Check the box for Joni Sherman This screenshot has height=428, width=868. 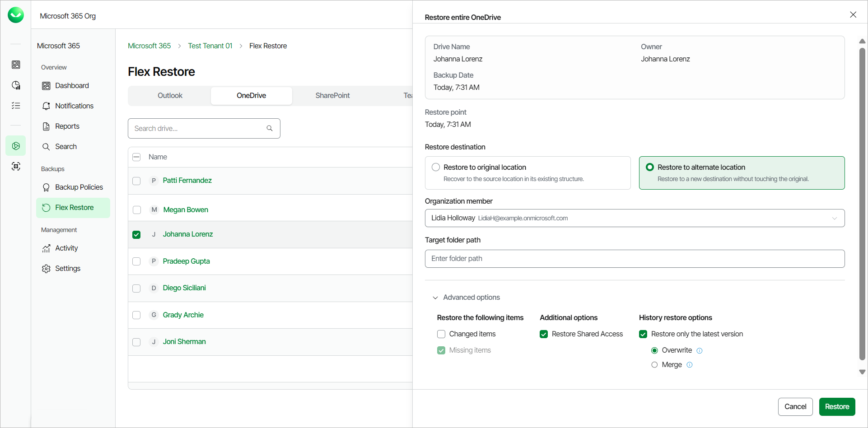point(136,342)
